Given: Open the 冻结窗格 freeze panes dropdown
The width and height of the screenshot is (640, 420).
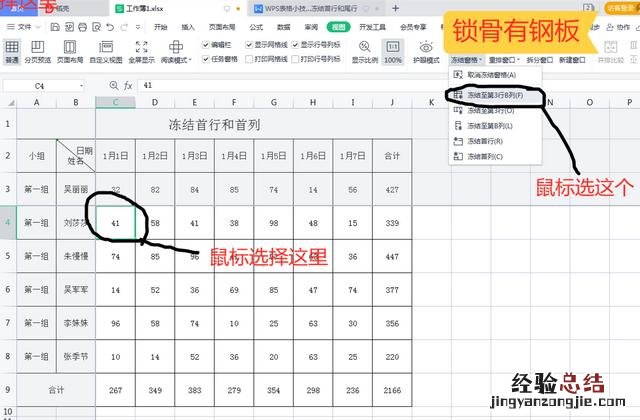Looking at the screenshot, I should [467, 60].
